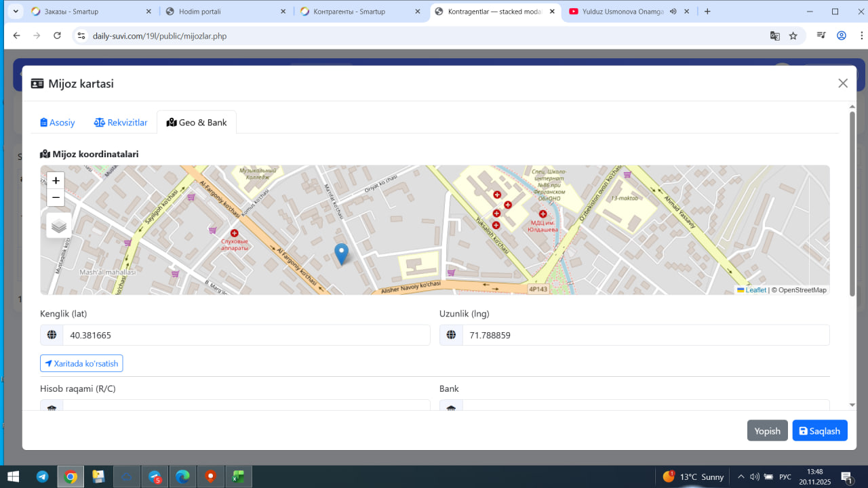868x488 pixels.
Task: Click the modal's vertical scrollbar
Action: tap(852, 203)
